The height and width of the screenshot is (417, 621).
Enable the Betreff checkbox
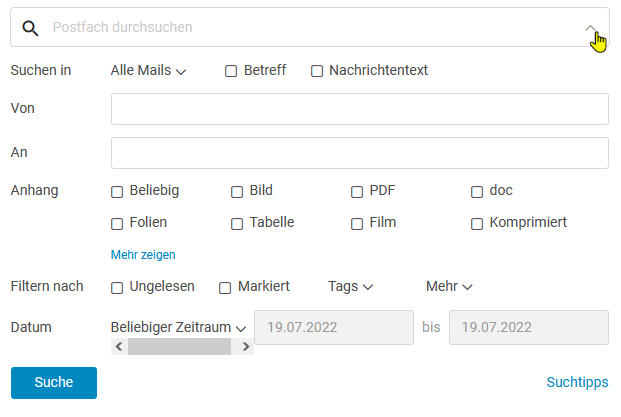point(231,71)
